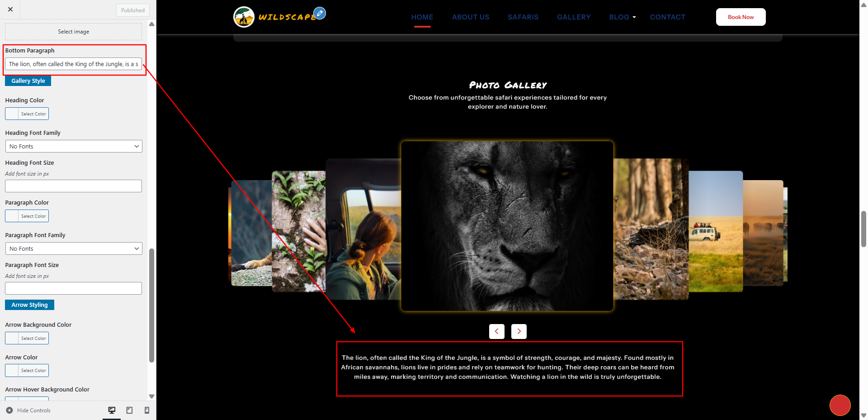
Task: Open the Heading Font Family dropdown
Action: click(74, 146)
